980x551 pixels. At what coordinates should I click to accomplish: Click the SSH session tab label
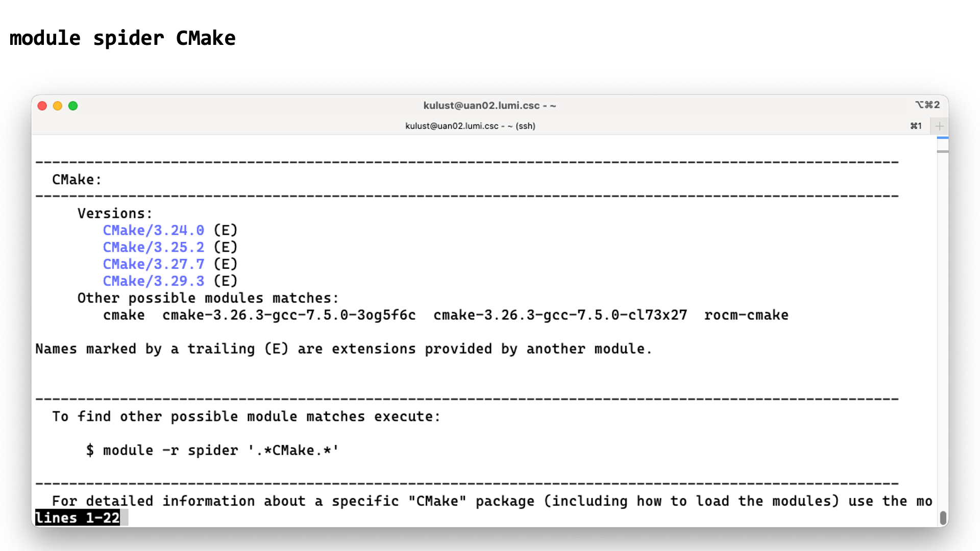pyautogui.click(x=471, y=125)
